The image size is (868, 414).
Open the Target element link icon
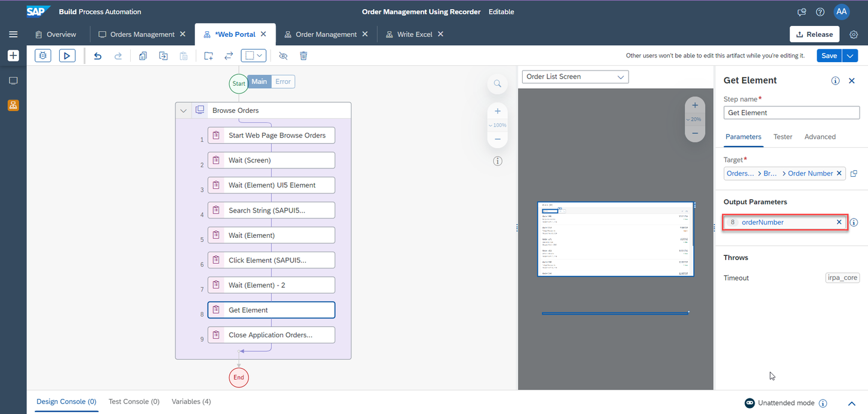(854, 174)
